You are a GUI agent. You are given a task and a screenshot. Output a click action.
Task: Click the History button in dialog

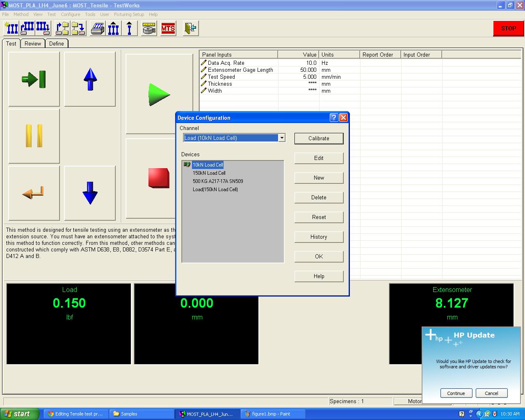(319, 237)
